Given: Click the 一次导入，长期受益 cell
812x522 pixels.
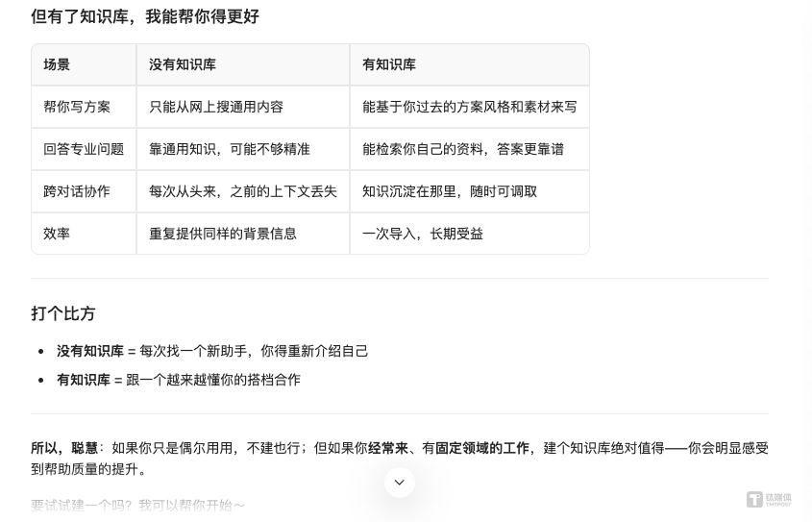Looking at the screenshot, I should [x=423, y=234].
